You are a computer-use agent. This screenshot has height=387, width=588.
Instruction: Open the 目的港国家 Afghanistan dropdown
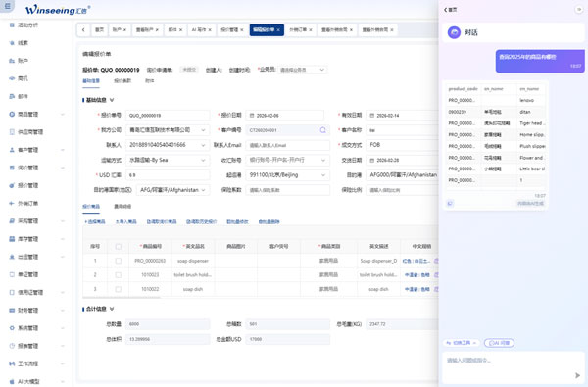[x=172, y=190]
